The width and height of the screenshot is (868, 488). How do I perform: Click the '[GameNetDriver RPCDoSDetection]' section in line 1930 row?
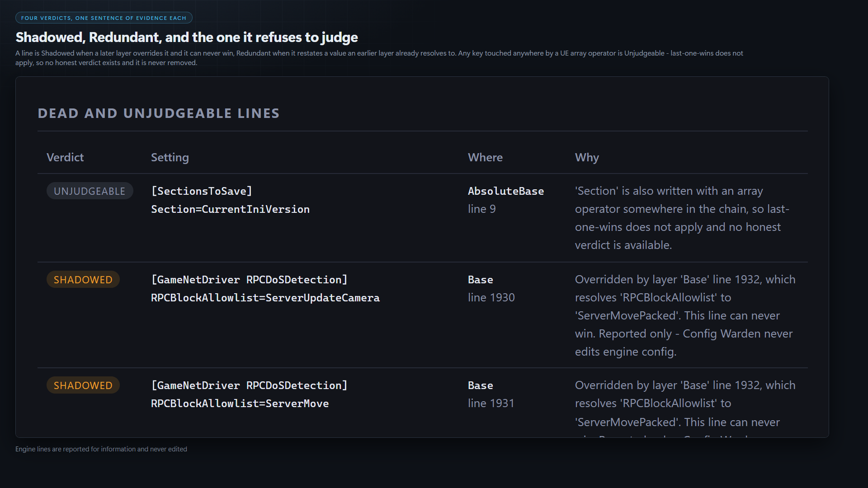pos(249,280)
